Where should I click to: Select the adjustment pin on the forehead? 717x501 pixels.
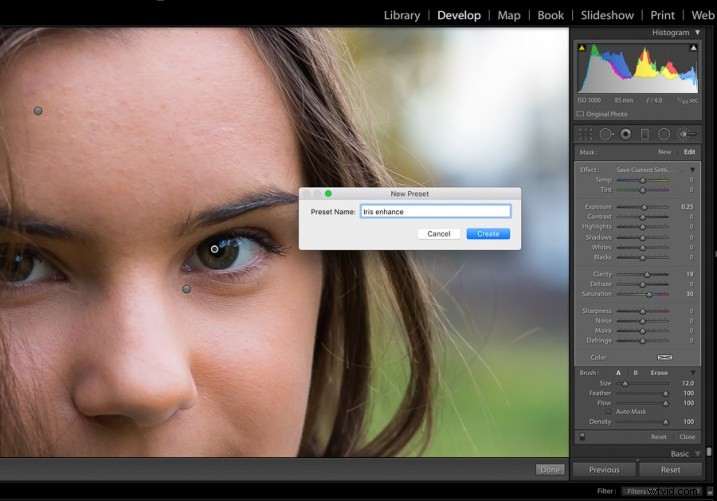tap(38, 111)
